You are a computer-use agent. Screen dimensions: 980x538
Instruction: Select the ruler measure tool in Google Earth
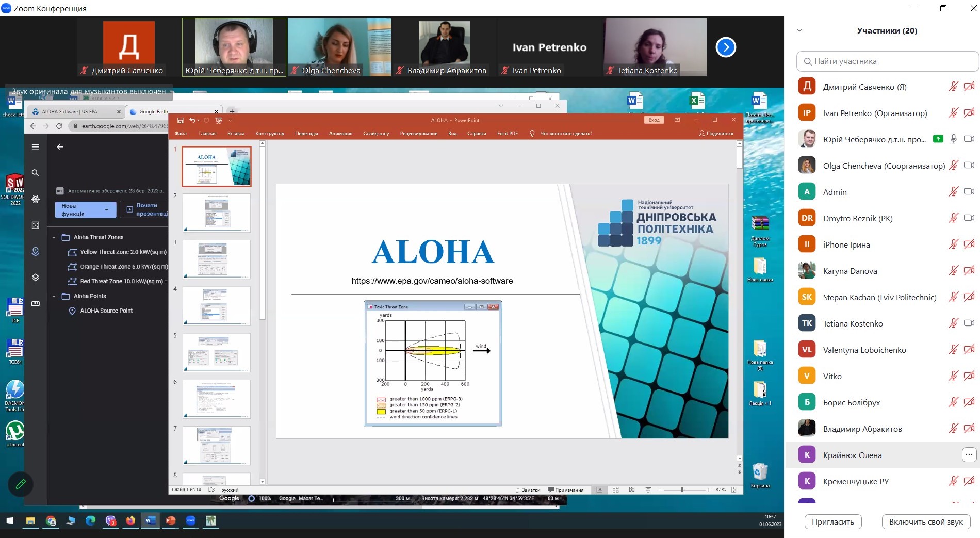[x=36, y=304]
